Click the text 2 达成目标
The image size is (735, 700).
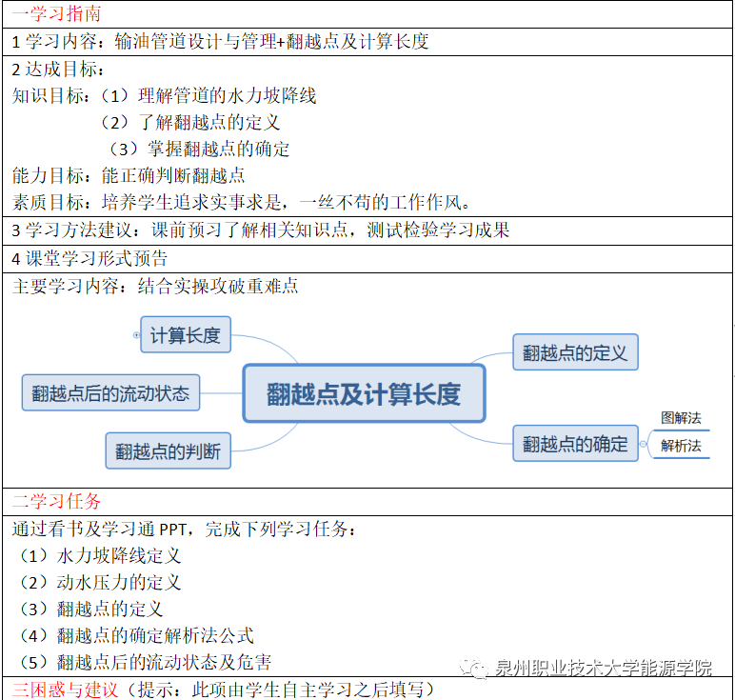58,69
